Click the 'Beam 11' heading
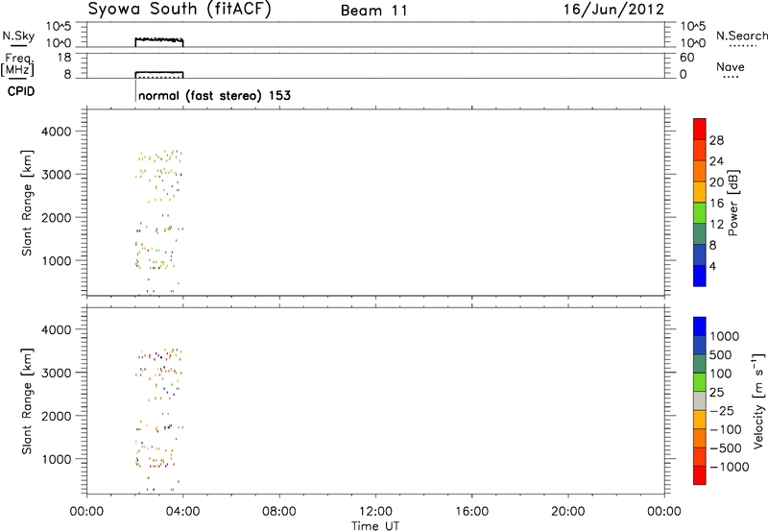 374,11
